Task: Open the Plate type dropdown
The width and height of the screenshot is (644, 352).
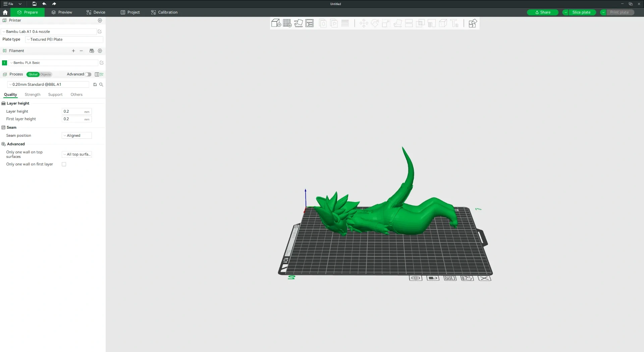Action: [64, 39]
